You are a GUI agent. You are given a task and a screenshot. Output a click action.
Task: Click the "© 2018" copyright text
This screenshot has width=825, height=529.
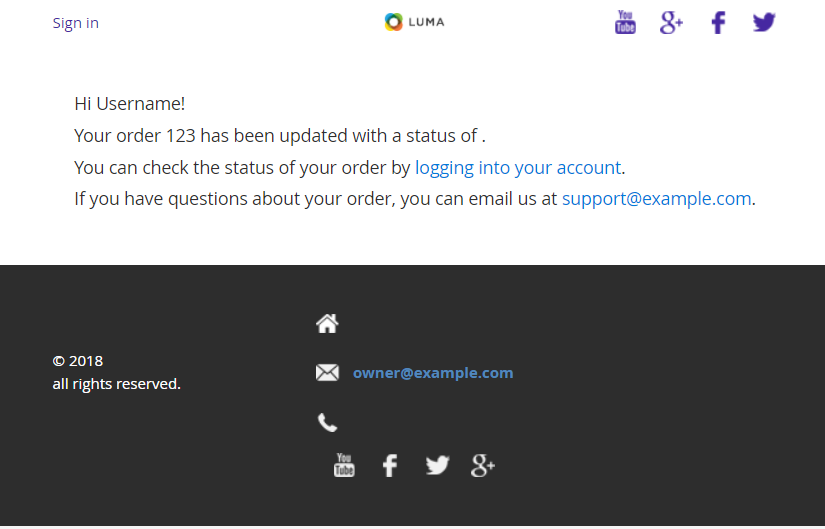(78, 361)
